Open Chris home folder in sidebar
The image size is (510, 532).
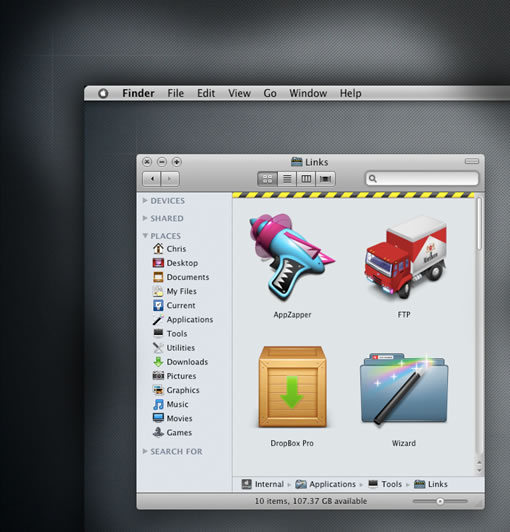(x=169, y=249)
